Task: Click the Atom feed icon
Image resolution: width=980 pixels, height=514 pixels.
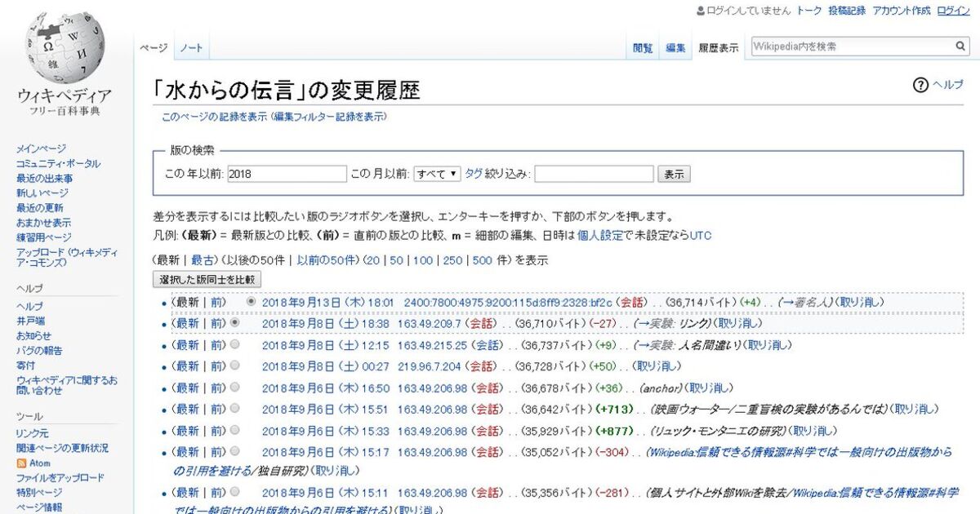Action: (x=22, y=463)
